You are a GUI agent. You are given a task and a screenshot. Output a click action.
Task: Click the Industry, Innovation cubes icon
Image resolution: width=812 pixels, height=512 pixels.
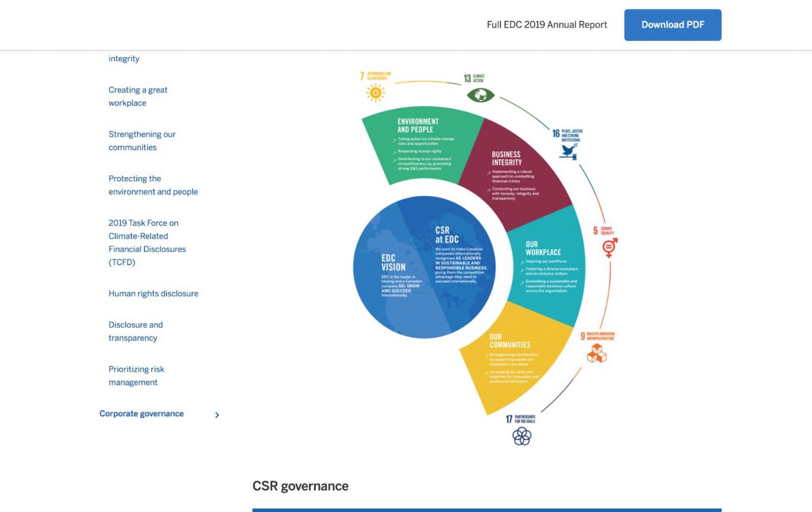(x=596, y=353)
